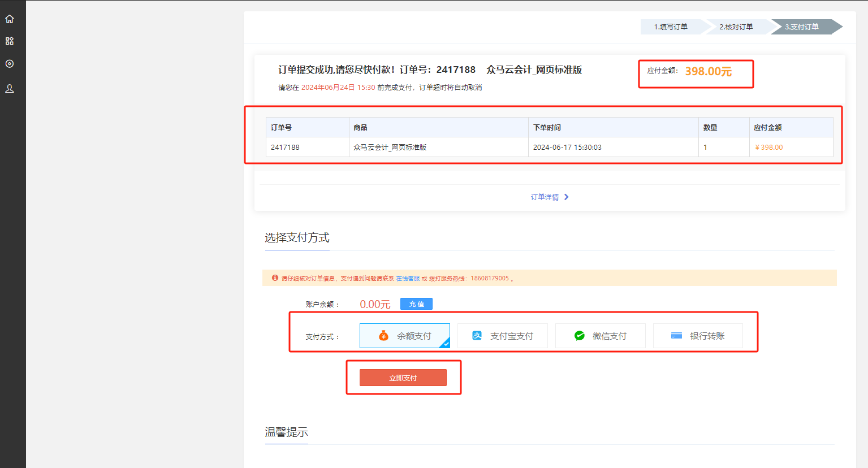
Task: Select 支付宝支付 payment method
Action: 503,336
